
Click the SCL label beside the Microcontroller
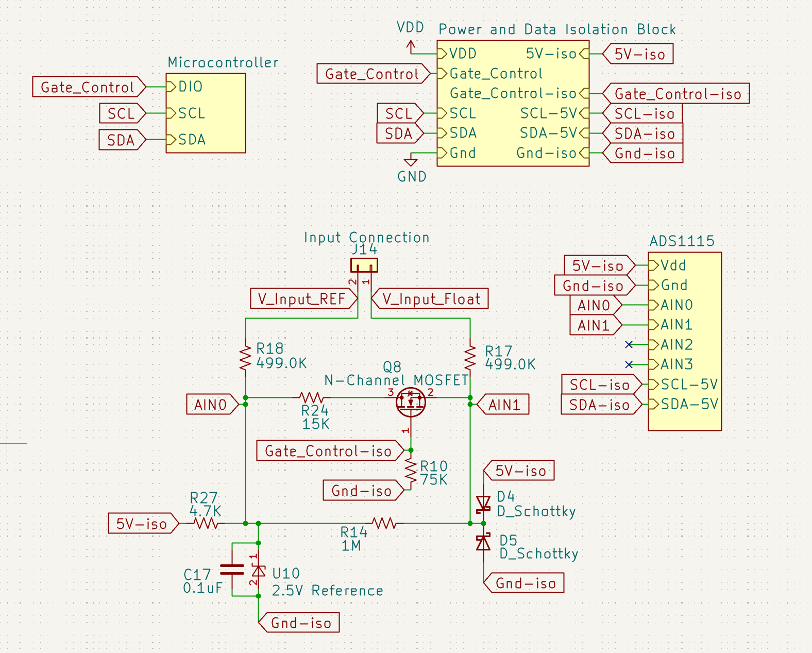[123, 113]
